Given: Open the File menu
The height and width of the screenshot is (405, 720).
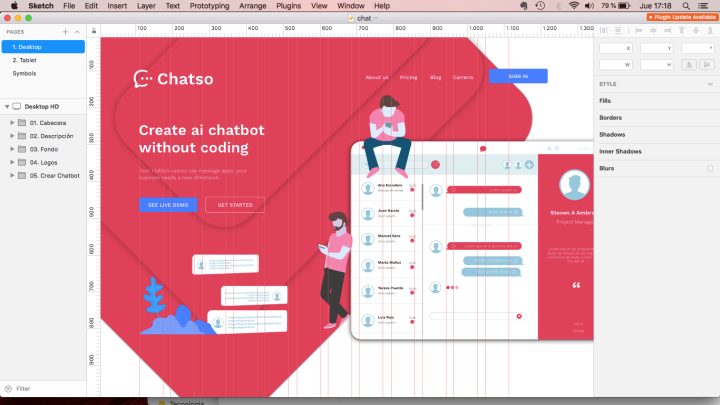Looking at the screenshot, I should (x=69, y=6).
